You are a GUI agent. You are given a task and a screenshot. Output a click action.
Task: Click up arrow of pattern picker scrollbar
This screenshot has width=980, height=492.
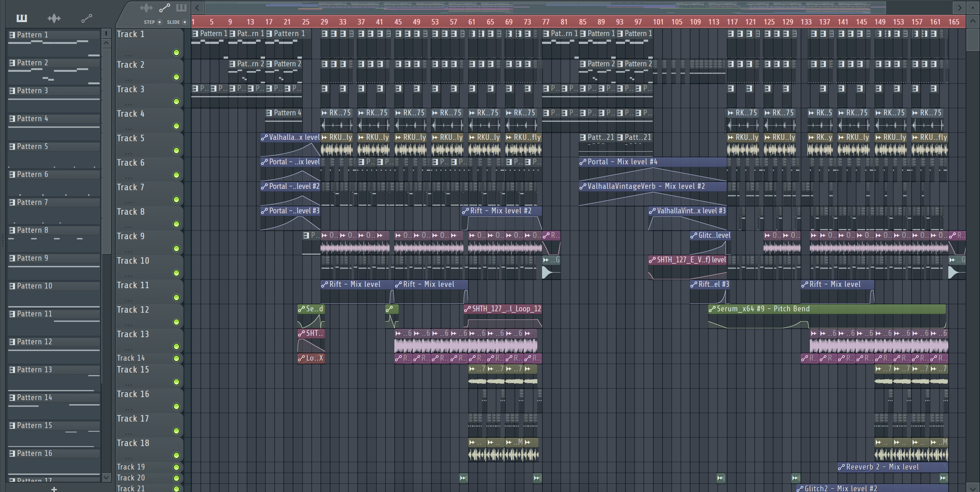coord(107,43)
